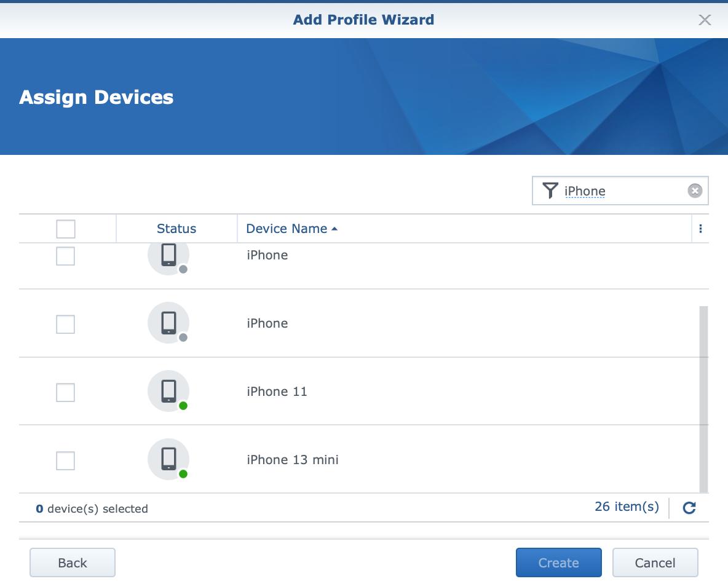Clear the iPhone filter text
This screenshot has width=728, height=584.
pos(695,191)
